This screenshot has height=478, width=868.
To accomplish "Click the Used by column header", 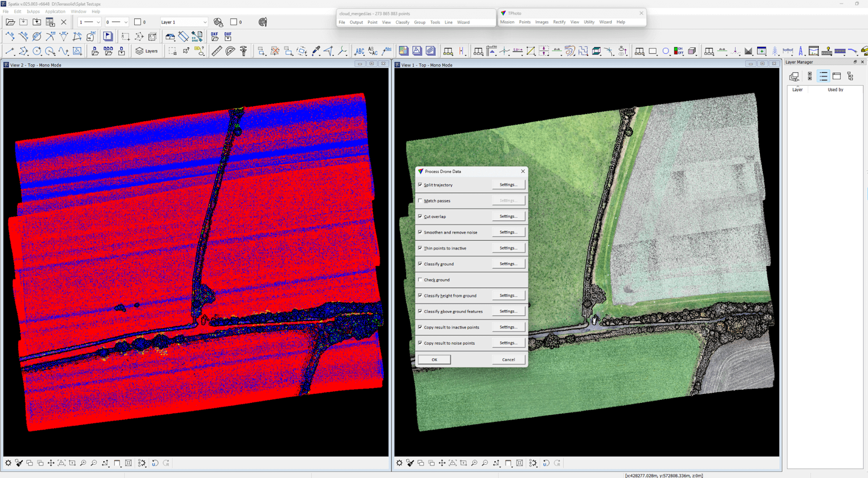I will click(835, 89).
